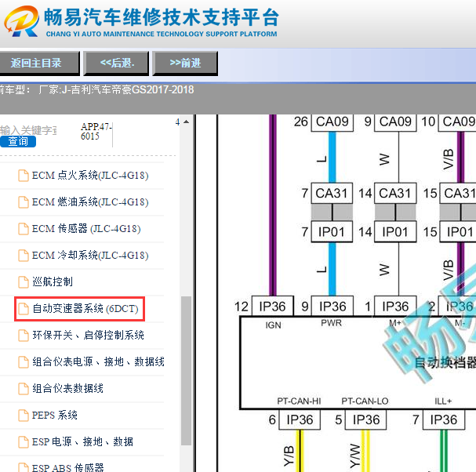Click document icon beside PEPS 系统

[x=24, y=416]
